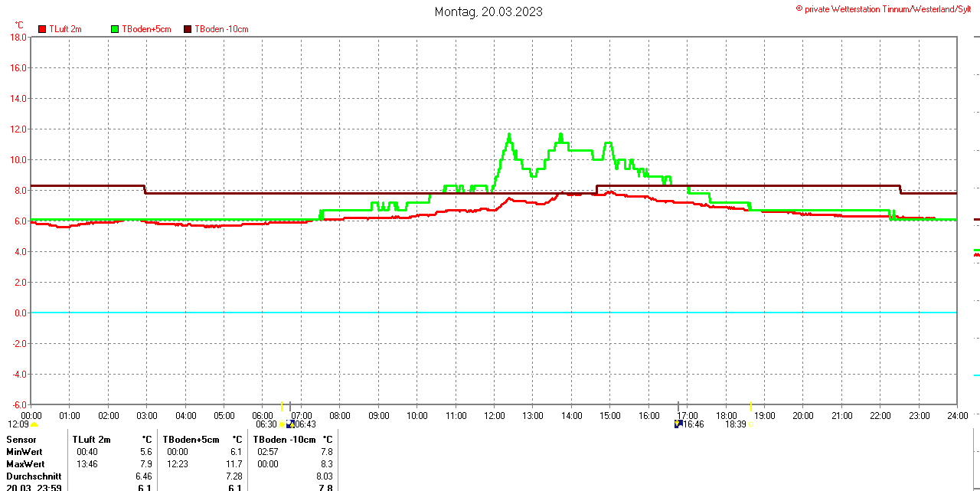
Task: Click the TBoden+5cm column header in table
Action: pyautogui.click(x=191, y=440)
